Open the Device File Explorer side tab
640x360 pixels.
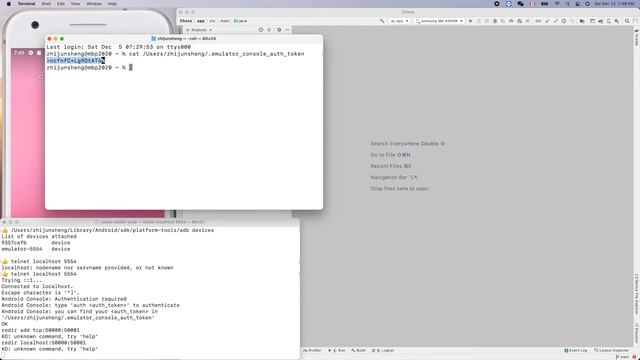pos(636,294)
